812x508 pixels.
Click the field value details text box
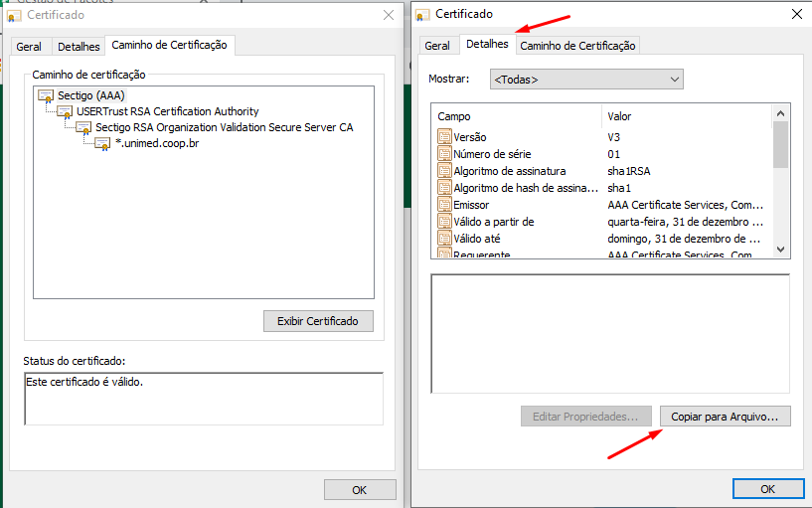610,333
